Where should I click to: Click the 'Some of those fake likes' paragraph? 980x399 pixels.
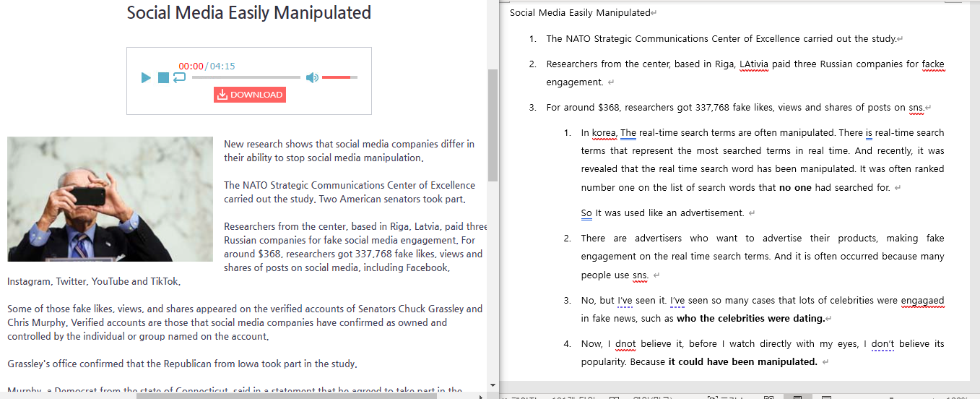(245, 322)
